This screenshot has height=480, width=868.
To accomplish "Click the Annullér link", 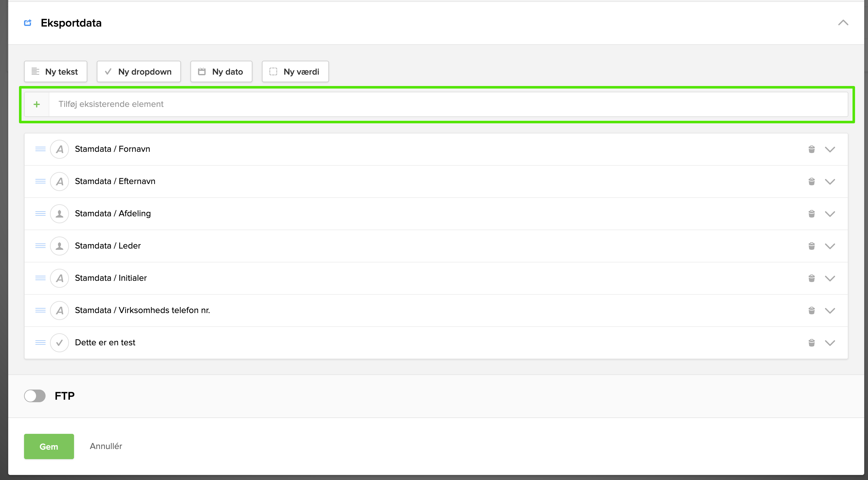I will [x=106, y=446].
